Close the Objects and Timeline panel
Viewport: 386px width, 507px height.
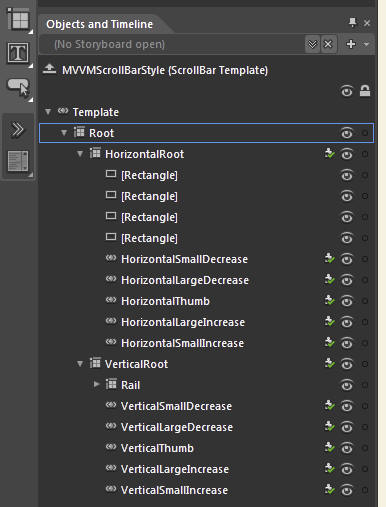(367, 23)
